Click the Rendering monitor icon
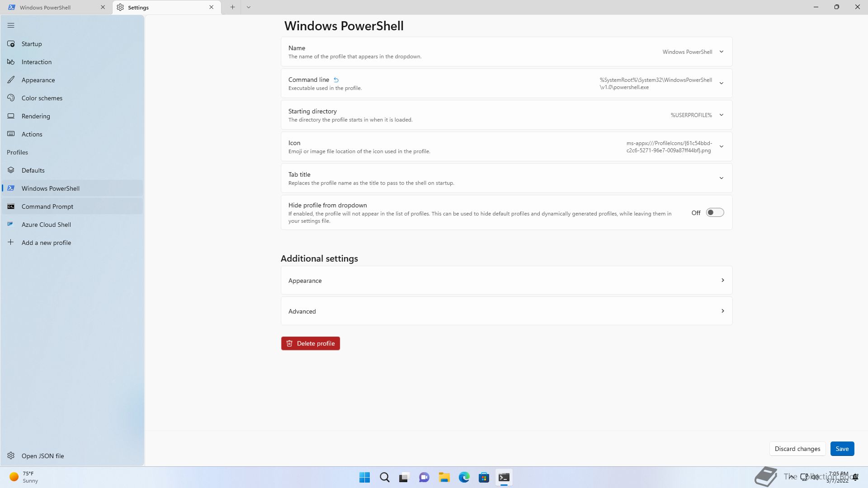Screen dimensions: 868x488 (11, 116)
